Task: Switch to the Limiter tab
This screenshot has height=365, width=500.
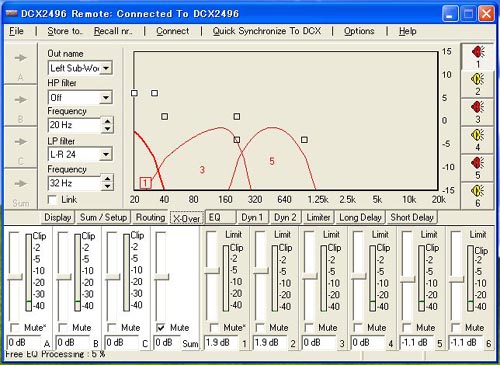Action: click(x=318, y=217)
